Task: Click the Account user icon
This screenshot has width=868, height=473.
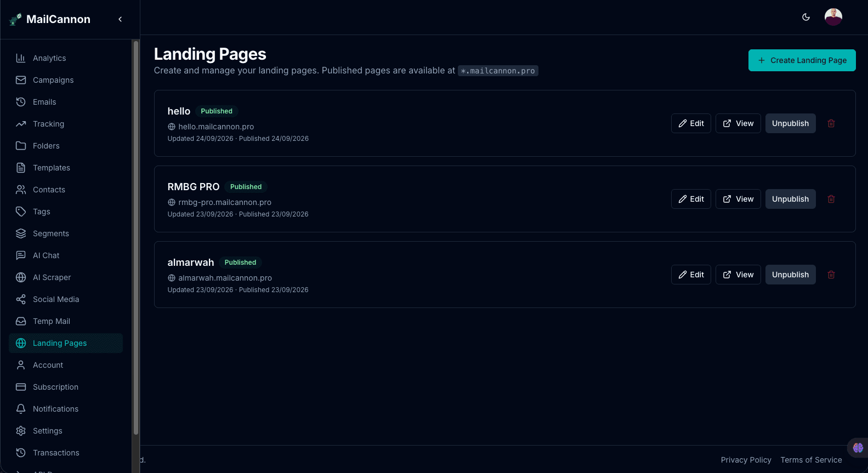Action: [x=21, y=365]
